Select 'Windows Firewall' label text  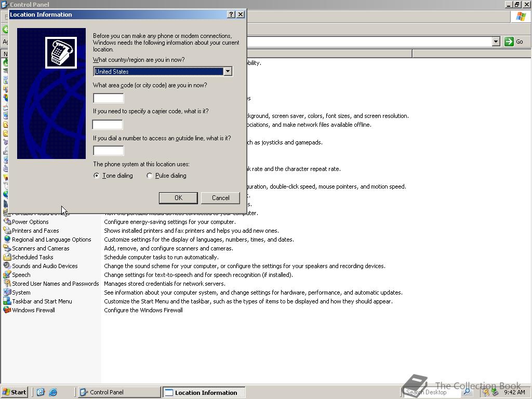click(x=33, y=310)
